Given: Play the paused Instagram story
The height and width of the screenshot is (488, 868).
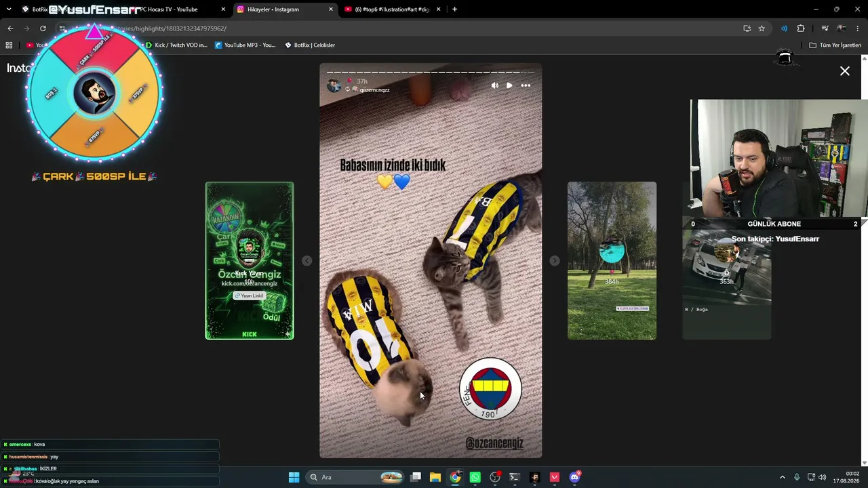Looking at the screenshot, I should [509, 85].
